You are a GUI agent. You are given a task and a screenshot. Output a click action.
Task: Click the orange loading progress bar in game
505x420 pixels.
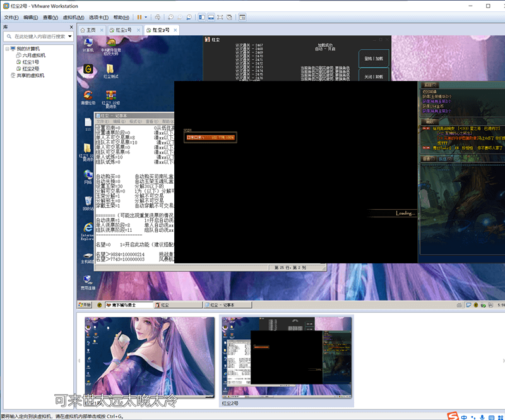tap(210, 137)
